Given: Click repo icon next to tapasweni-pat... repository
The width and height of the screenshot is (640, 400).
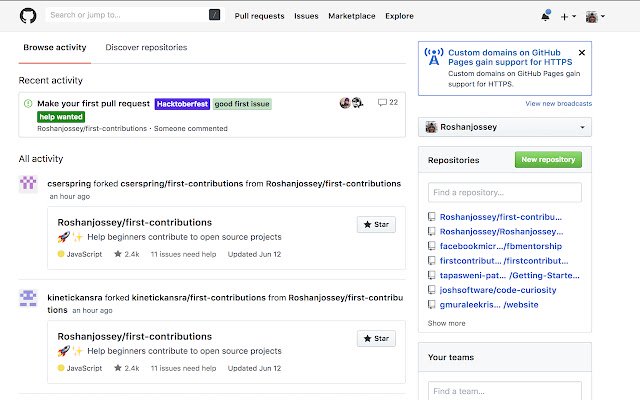Looking at the screenshot, I should (431, 275).
